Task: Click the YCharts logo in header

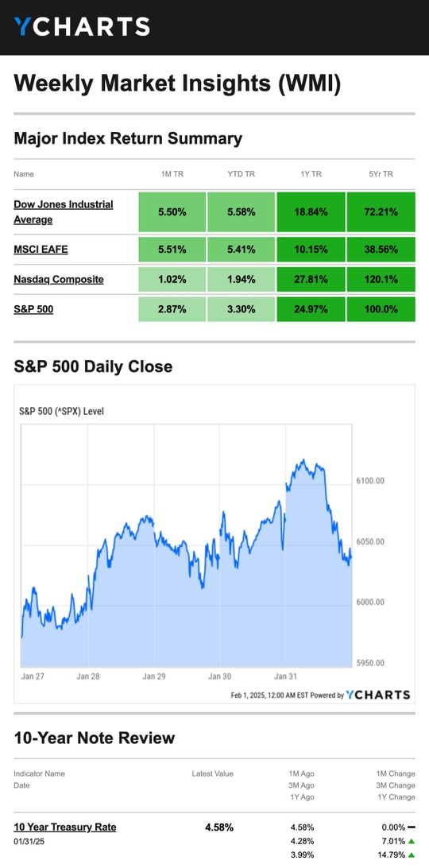Action: [82, 26]
